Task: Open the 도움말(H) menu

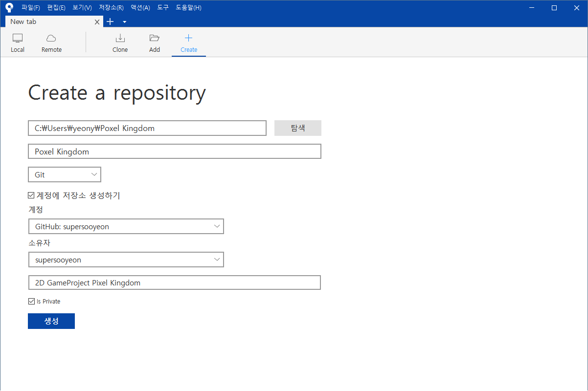Action: (x=188, y=7)
